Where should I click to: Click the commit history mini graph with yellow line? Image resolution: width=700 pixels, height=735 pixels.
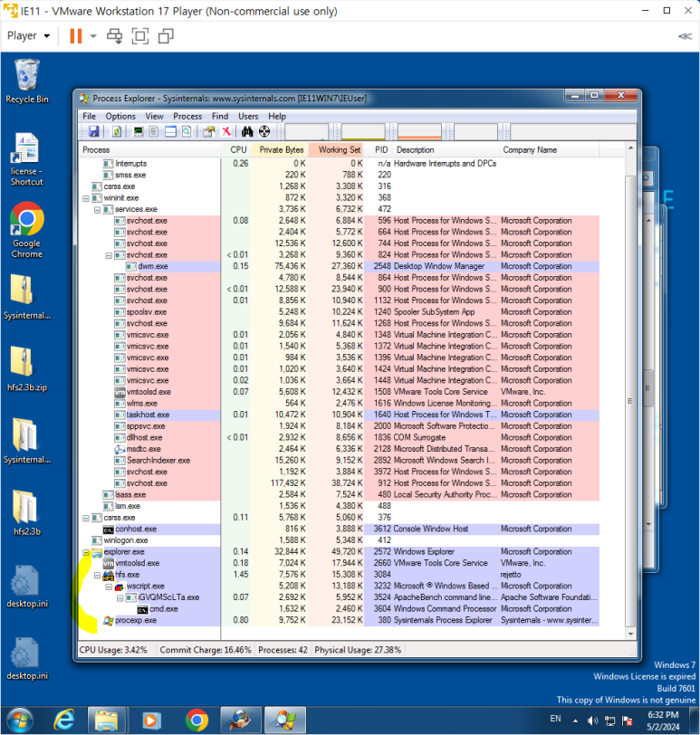pos(363,132)
